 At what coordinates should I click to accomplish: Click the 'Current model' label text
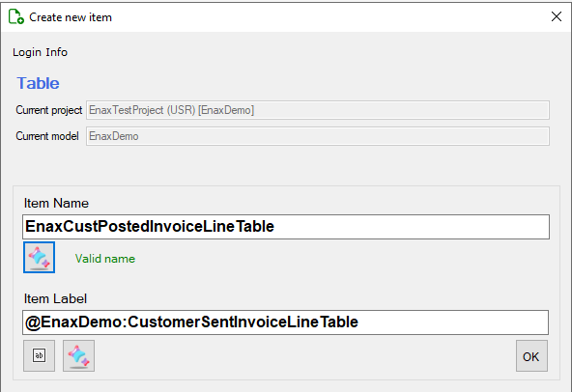(x=47, y=136)
